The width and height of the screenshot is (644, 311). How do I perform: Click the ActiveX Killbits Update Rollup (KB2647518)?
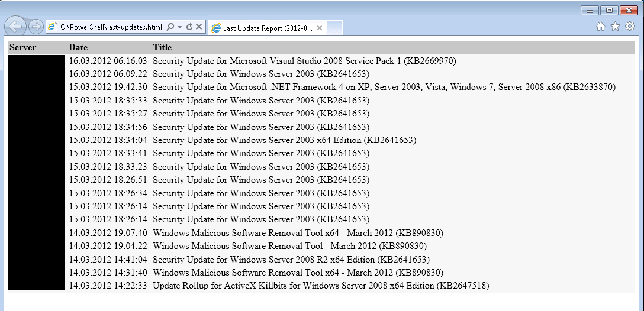click(x=321, y=286)
